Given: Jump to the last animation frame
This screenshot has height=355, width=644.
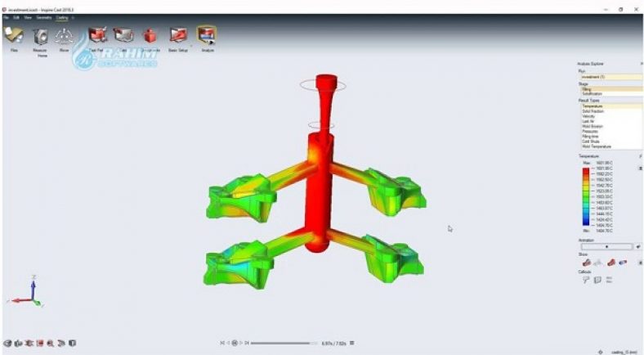Looking at the screenshot, I should tap(247, 343).
